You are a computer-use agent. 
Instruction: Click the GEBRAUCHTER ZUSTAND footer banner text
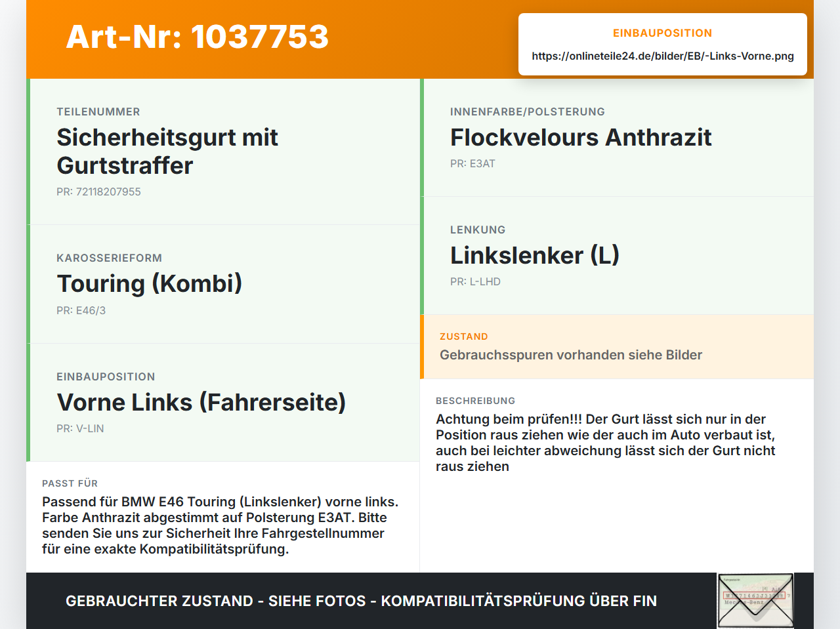tap(361, 601)
